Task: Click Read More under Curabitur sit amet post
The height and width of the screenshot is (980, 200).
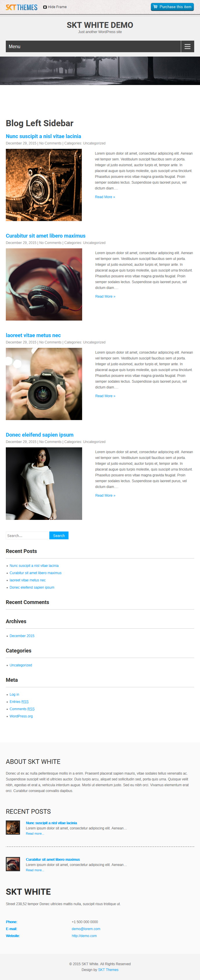Action: [x=105, y=296]
